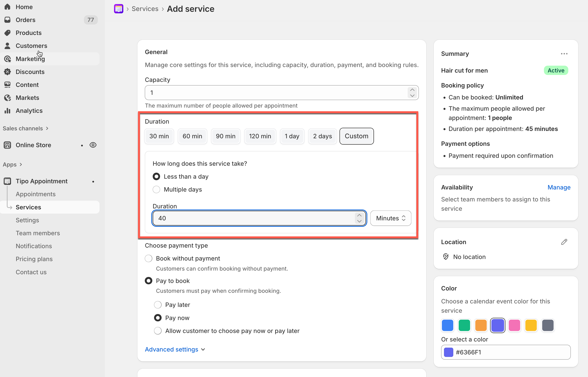Select the 60 min duration button
This screenshot has width=588, height=377.
point(192,136)
